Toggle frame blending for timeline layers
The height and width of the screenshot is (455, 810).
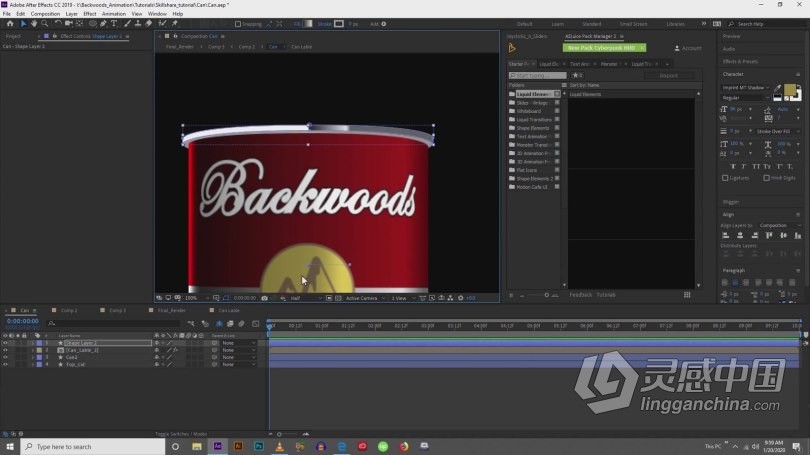coord(230,324)
